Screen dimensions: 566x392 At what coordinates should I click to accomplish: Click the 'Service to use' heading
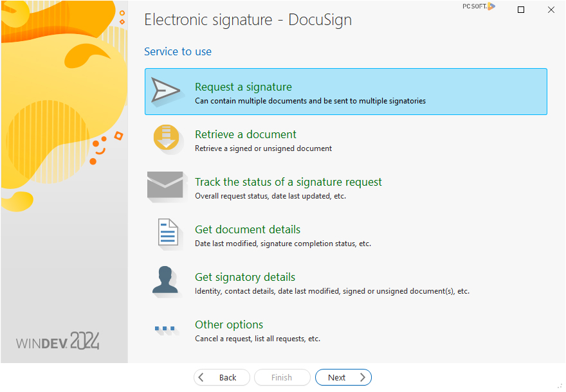click(x=178, y=51)
